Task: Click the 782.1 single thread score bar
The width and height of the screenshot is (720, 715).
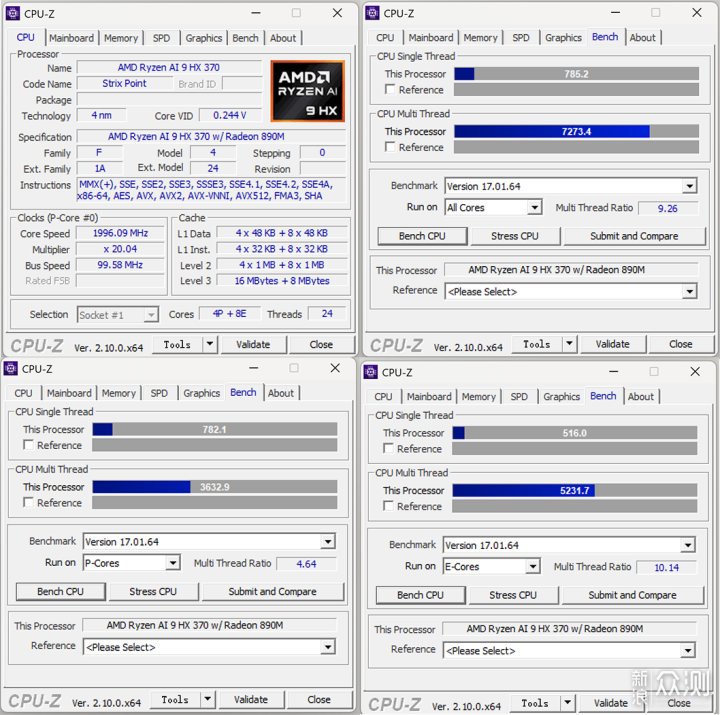Action: (214, 429)
